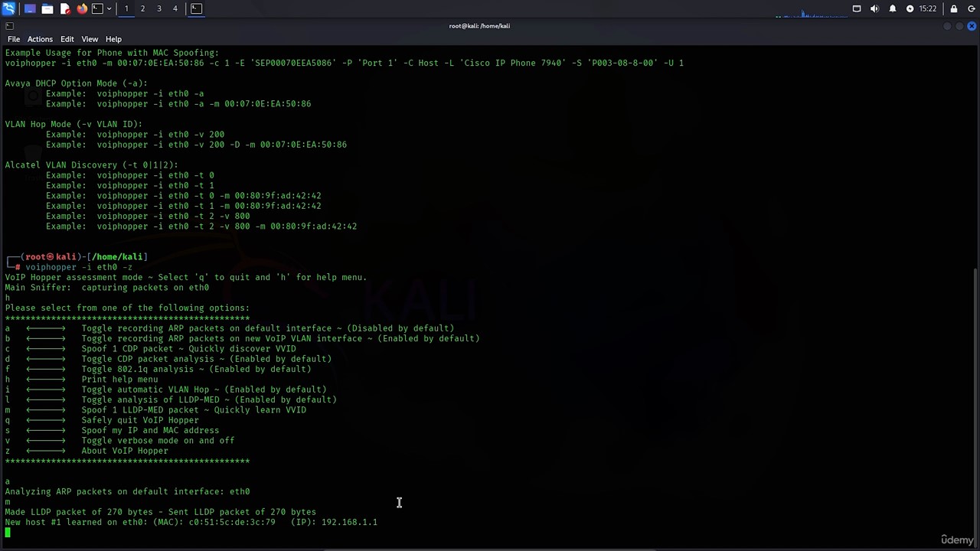Click 'Spoof my IP and MAC address' line
The height and width of the screenshot is (551, 980).
point(150,430)
